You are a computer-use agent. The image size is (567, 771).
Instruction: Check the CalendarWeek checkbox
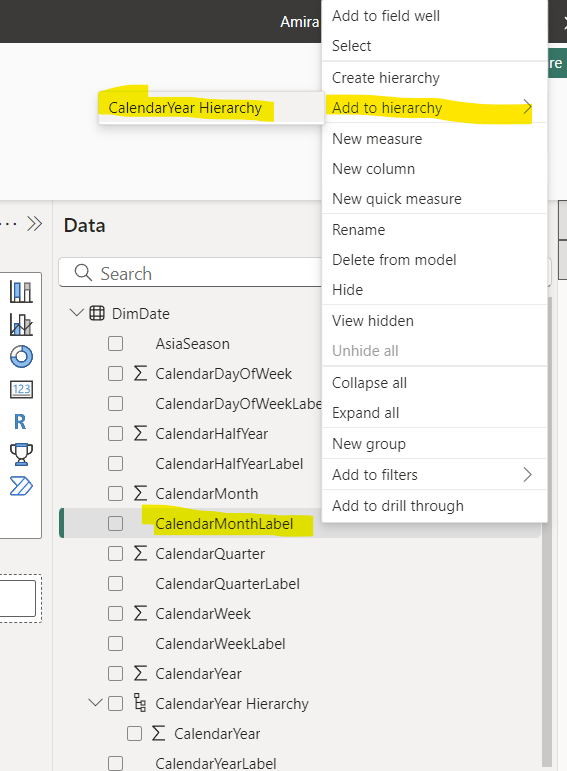(116, 614)
